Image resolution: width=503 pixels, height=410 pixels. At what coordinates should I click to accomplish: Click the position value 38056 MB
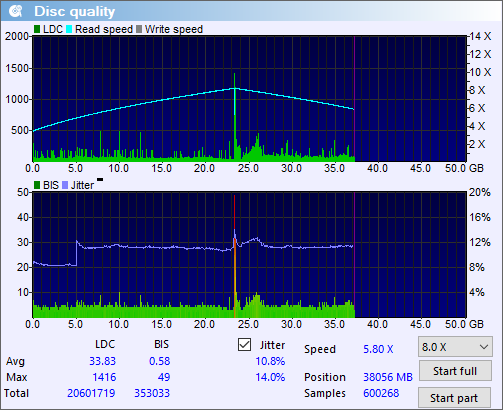tap(388, 377)
